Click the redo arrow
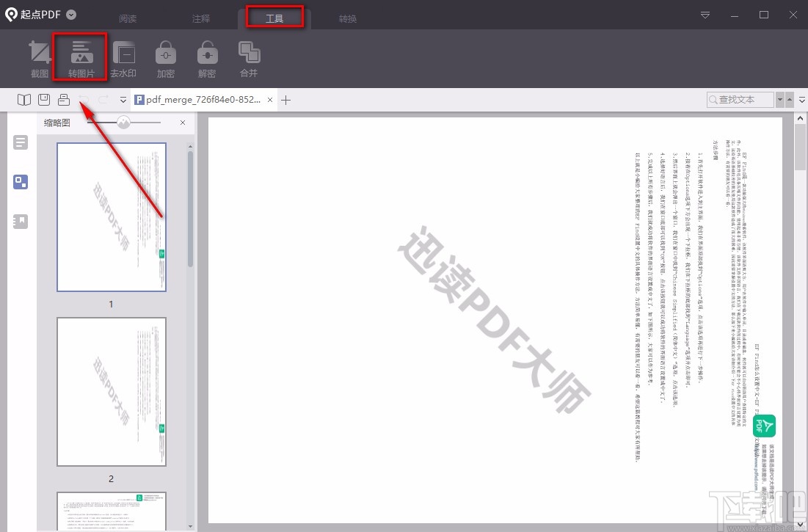The image size is (808, 532). pyautogui.click(x=103, y=100)
